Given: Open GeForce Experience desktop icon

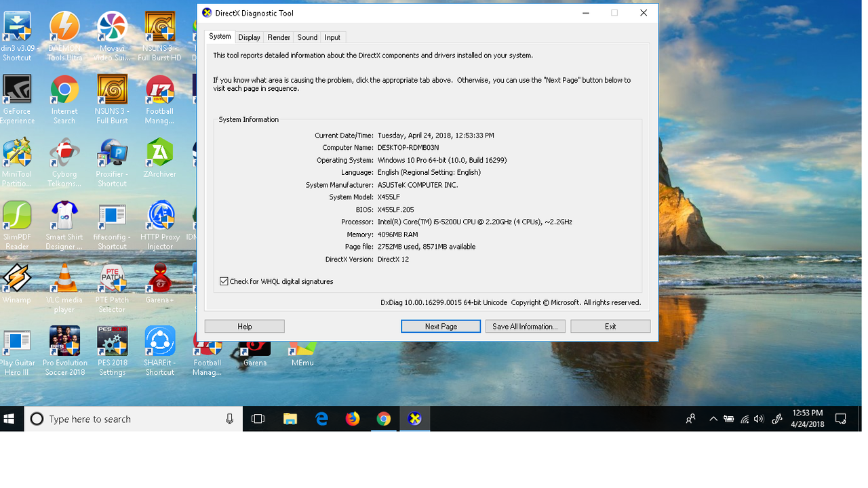Looking at the screenshot, I should click(x=17, y=100).
